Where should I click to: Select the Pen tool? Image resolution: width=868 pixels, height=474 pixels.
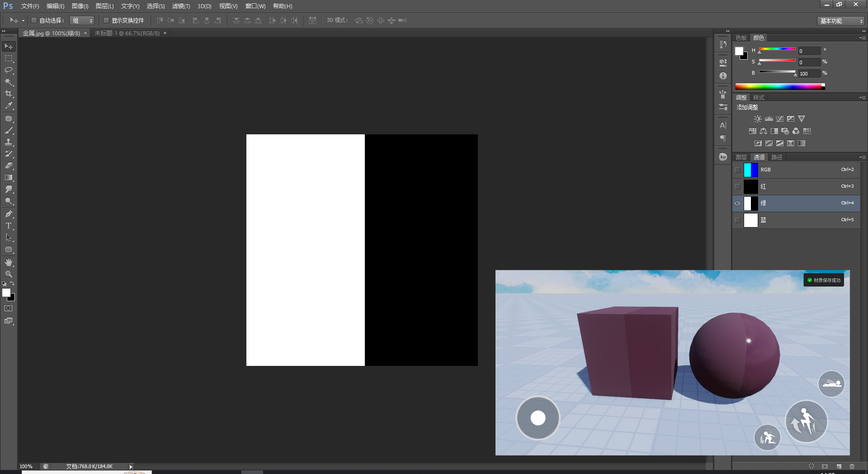click(x=9, y=214)
